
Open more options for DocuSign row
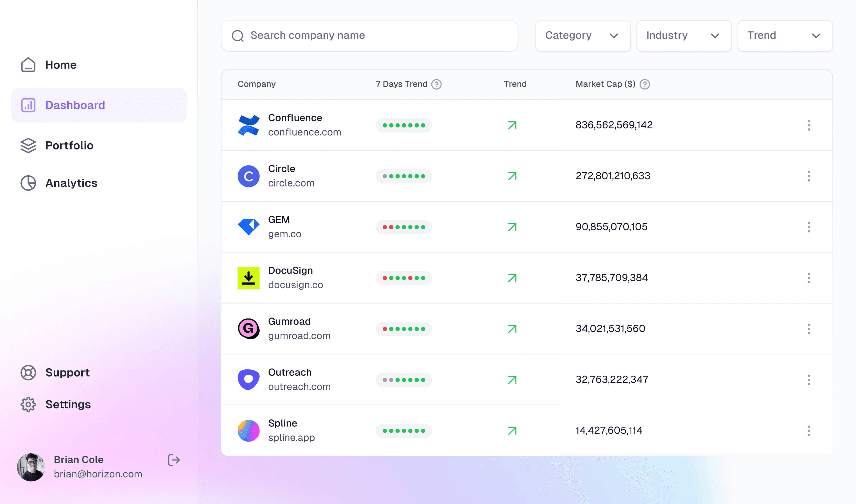pos(809,278)
